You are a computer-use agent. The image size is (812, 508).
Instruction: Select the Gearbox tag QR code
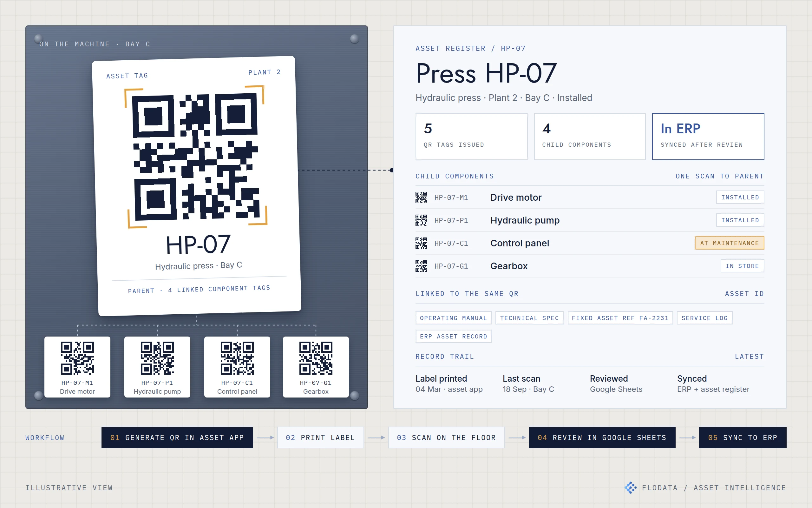coord(316,358)
